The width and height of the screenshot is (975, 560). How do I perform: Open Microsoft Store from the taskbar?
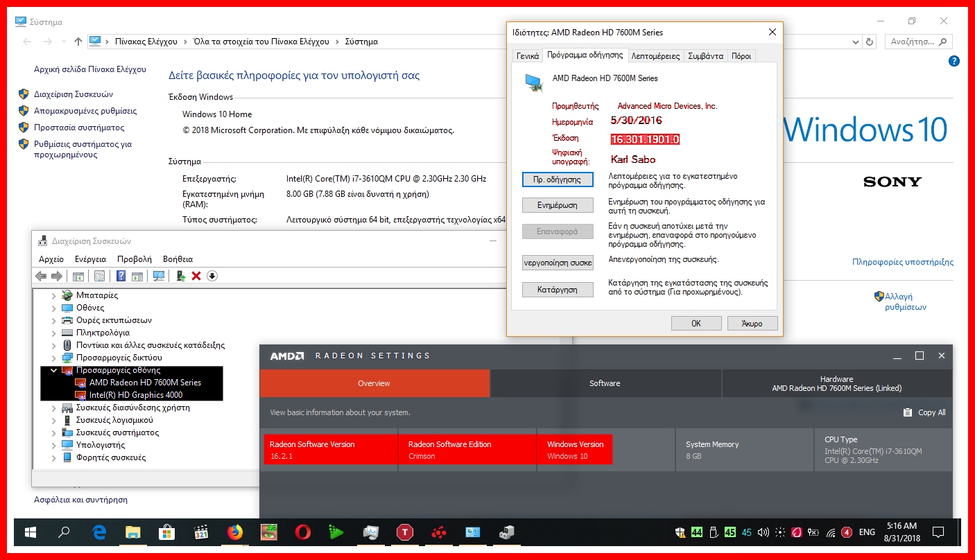[166, 532]
